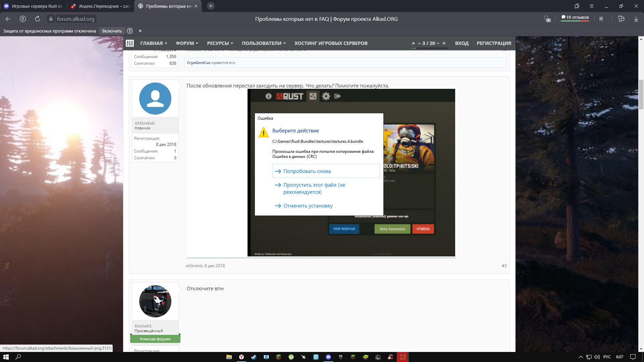The height and width of the screenshot is (362, 644).
Task: Open Steam from the taskbar
Action: (254, 357)
